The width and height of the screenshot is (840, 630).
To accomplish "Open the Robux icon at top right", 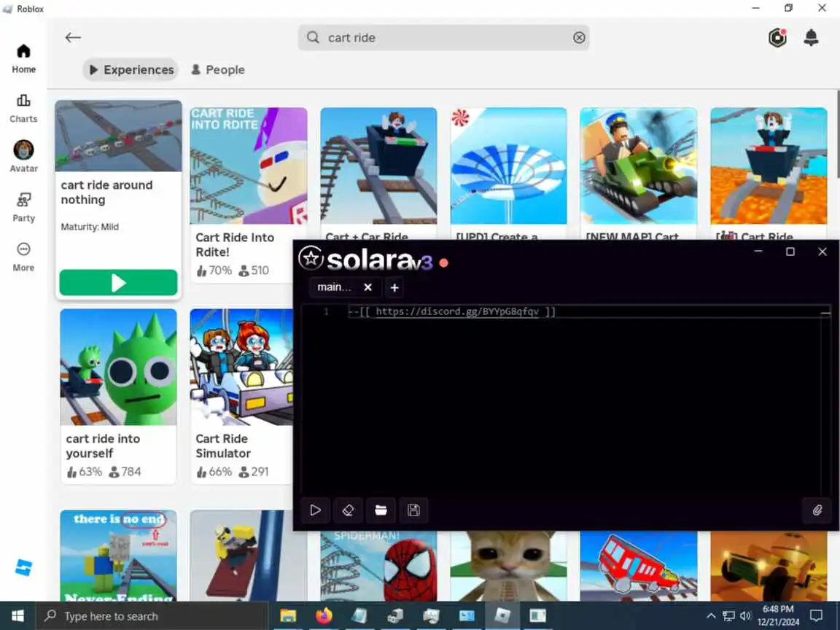I will point(777,37).
